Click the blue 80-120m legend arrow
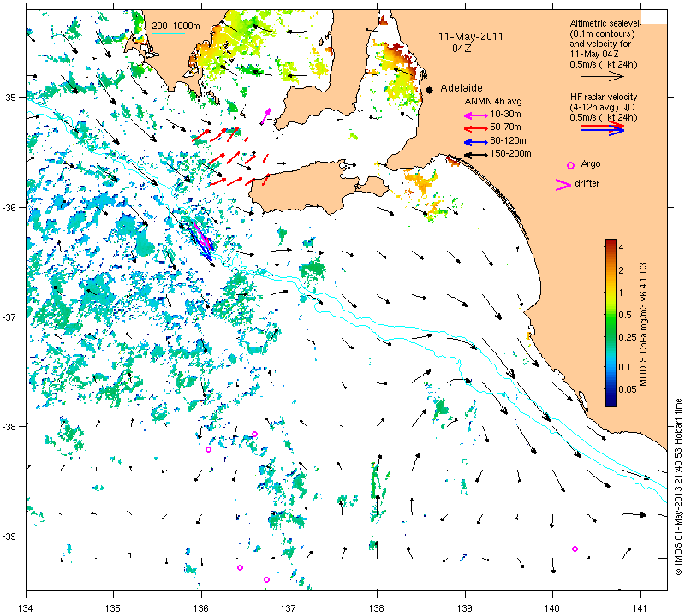 pos(476,142)
